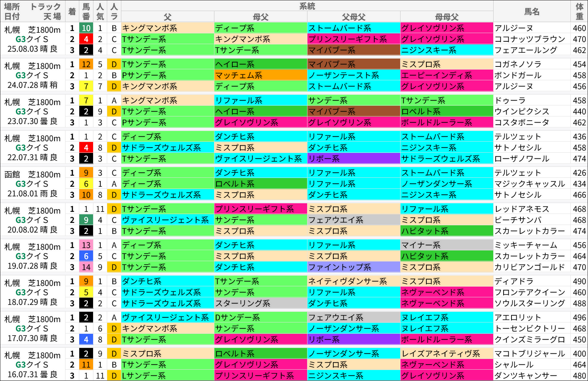Select body weight value 496
Viewport: 588px width, 381px height.
579,318
